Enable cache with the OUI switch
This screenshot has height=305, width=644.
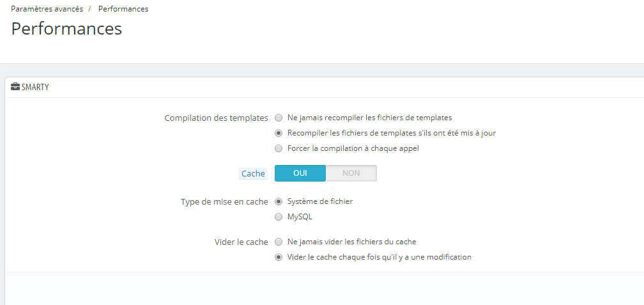(x=300, y=173)
